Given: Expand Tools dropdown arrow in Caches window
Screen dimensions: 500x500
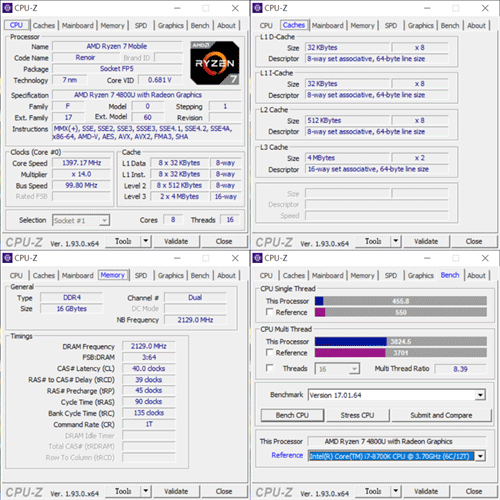Looking at the screenshot, I should click(396, 241).
